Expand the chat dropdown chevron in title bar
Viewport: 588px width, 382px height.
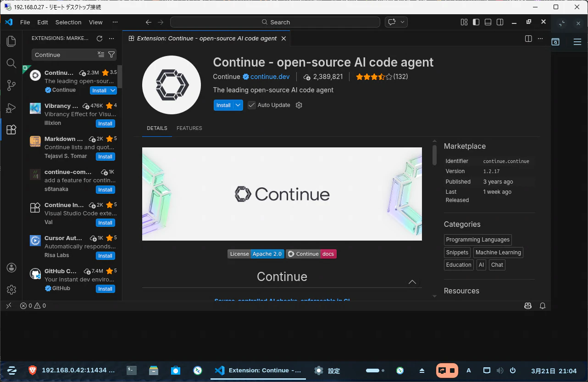tap(403, 22)
